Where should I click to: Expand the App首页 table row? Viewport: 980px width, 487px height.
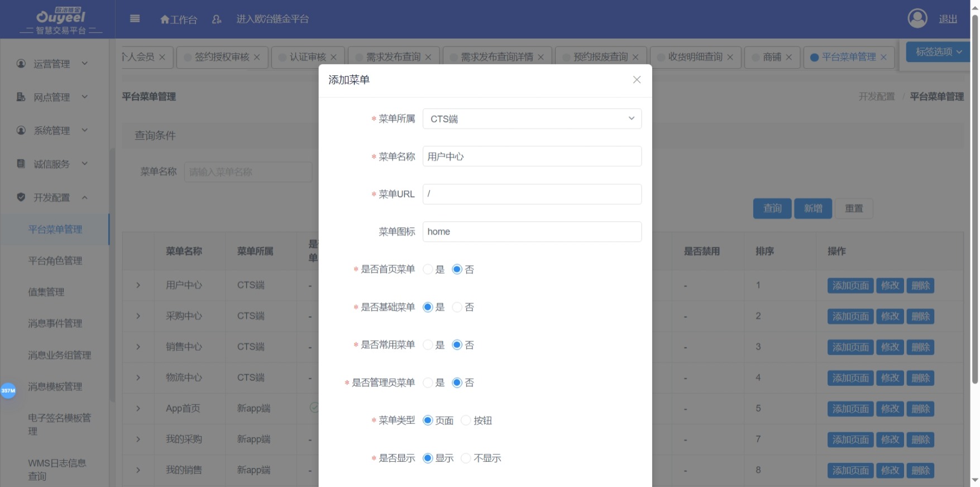(x=138, y=409)
